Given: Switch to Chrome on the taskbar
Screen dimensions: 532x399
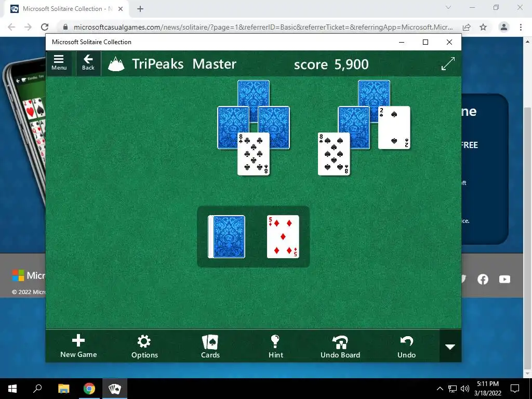Looking at the screenshot, I should click(89, 389).
